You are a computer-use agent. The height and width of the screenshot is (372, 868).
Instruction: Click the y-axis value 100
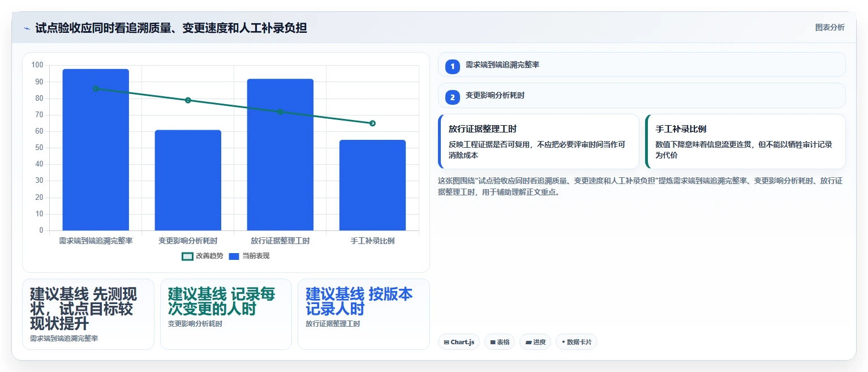click(x=37, y=65)
